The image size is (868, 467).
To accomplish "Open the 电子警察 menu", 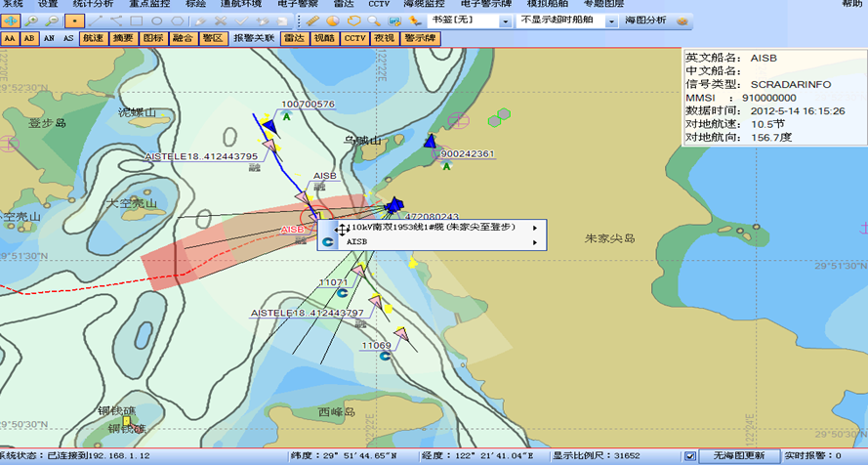I will pos(296,4).
